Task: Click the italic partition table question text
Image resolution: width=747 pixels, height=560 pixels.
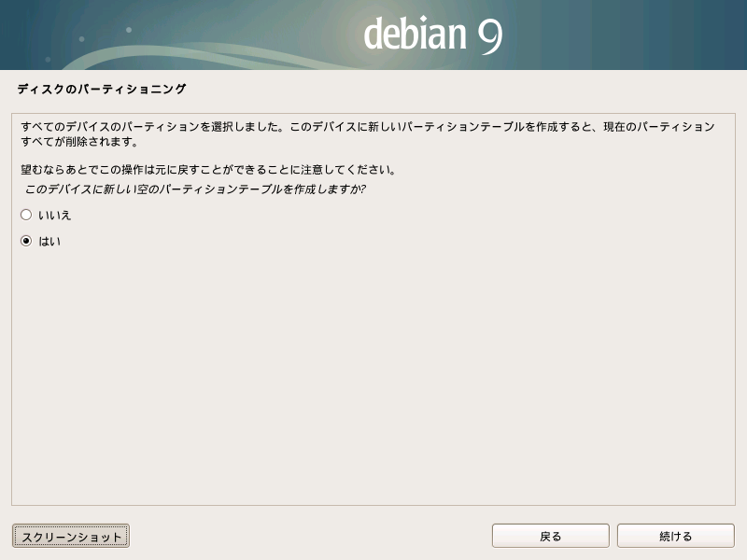Action: click(194, 189)
